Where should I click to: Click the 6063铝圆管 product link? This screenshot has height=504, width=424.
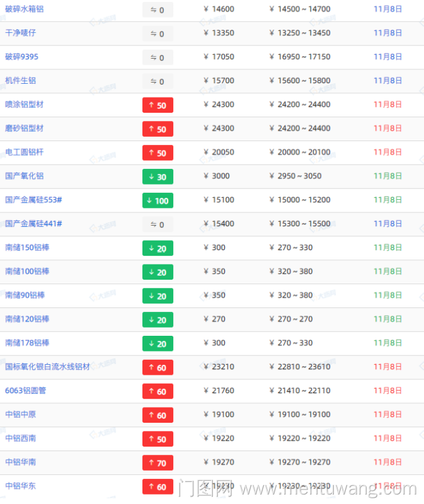[25, 391]
